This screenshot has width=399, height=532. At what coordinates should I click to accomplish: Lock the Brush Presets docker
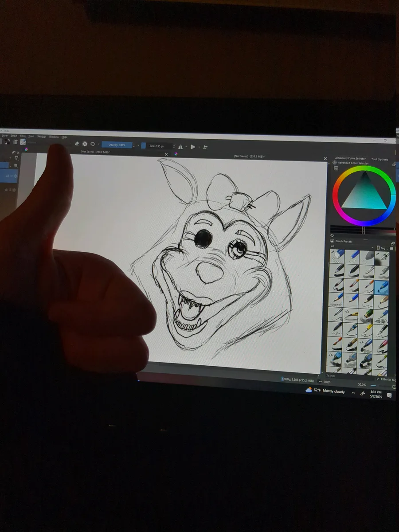pos(332,241)
